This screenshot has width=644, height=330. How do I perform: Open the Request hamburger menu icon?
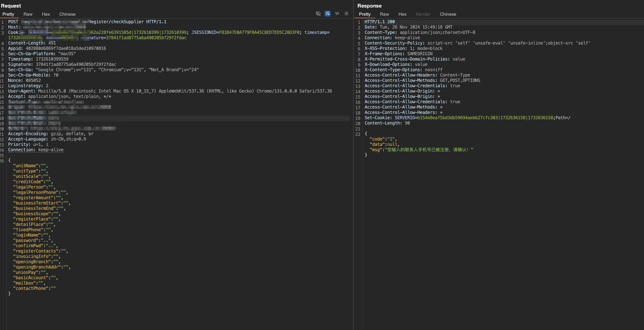(346, 13)
